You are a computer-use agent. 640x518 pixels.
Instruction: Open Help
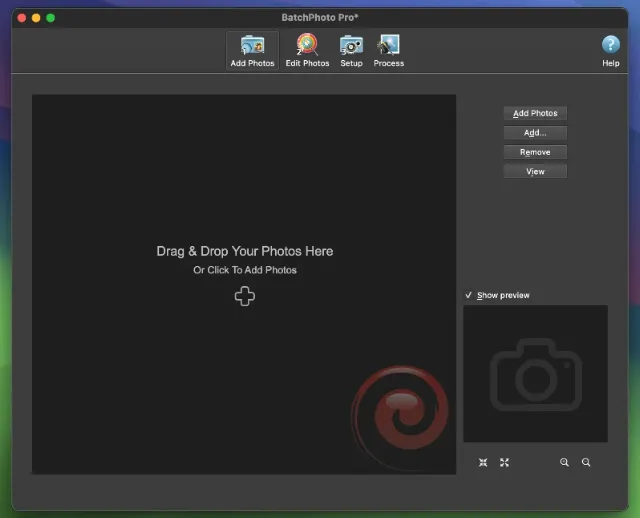pos(611,51)
